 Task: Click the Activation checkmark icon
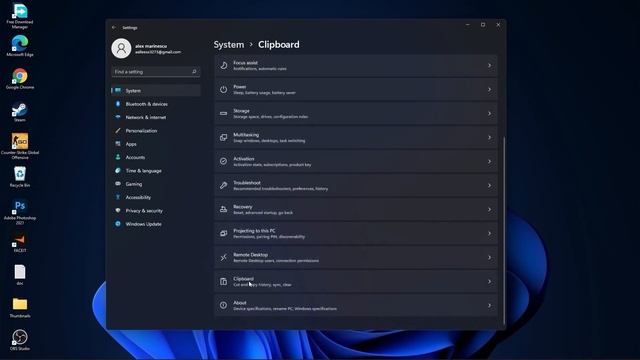click(x=223, y=161)
